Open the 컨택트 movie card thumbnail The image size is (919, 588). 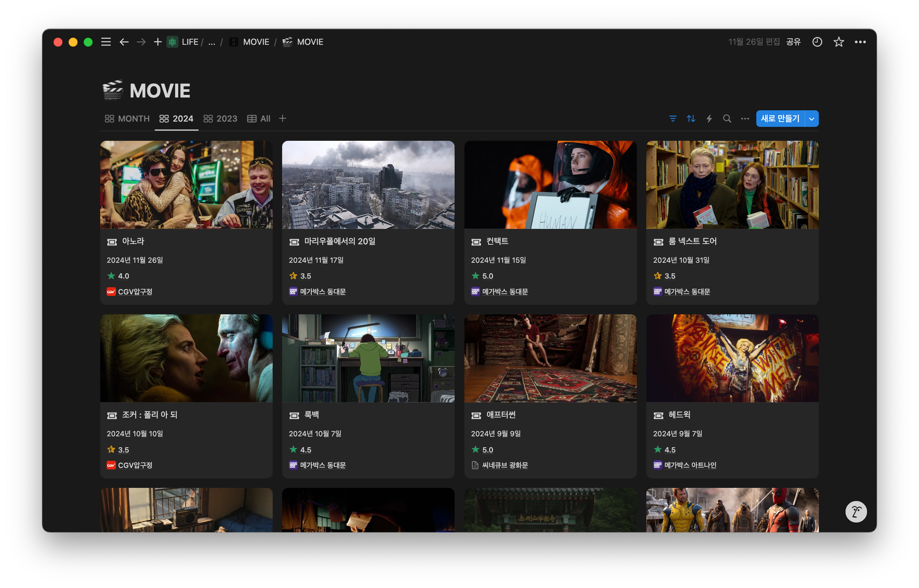point(550,185)
